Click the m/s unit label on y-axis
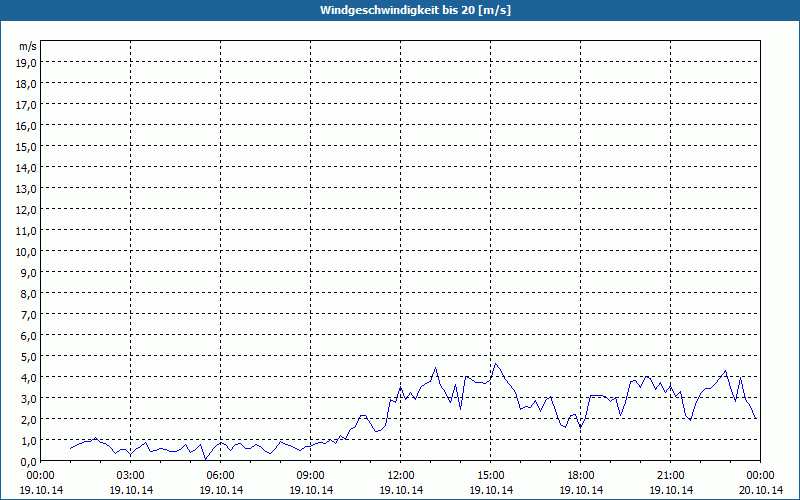 (x=28, y=46)
